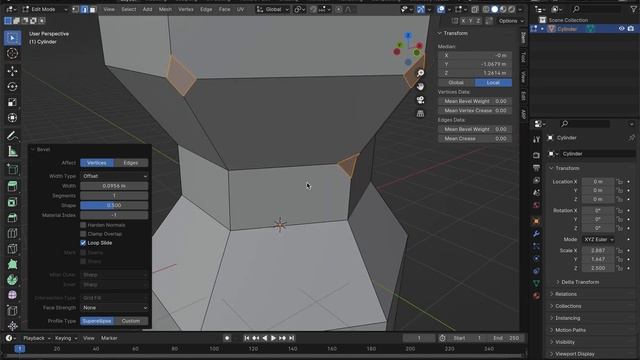Open the Vertex menu

(186, 9)
